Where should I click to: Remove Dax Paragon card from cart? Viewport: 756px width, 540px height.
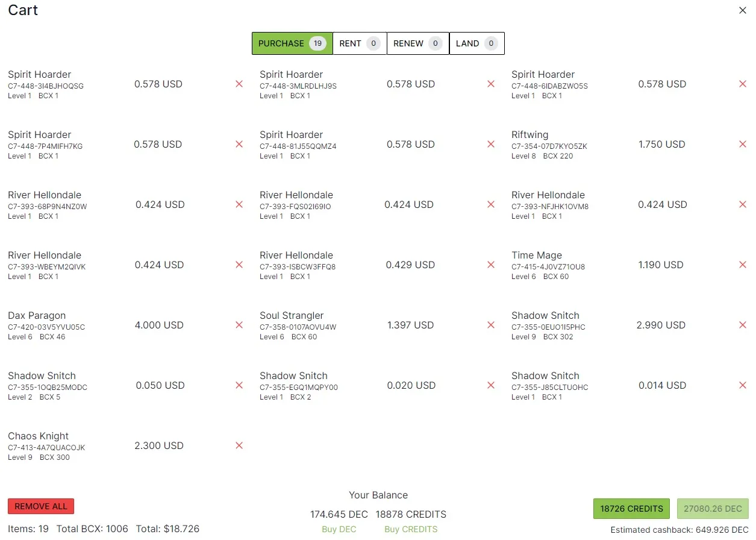pos(239,325)
